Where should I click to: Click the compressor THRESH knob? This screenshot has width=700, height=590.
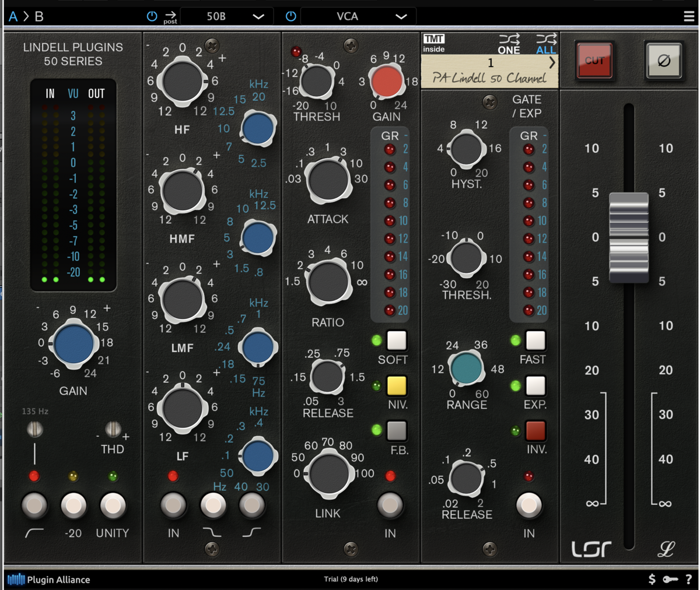pos(316,81)
